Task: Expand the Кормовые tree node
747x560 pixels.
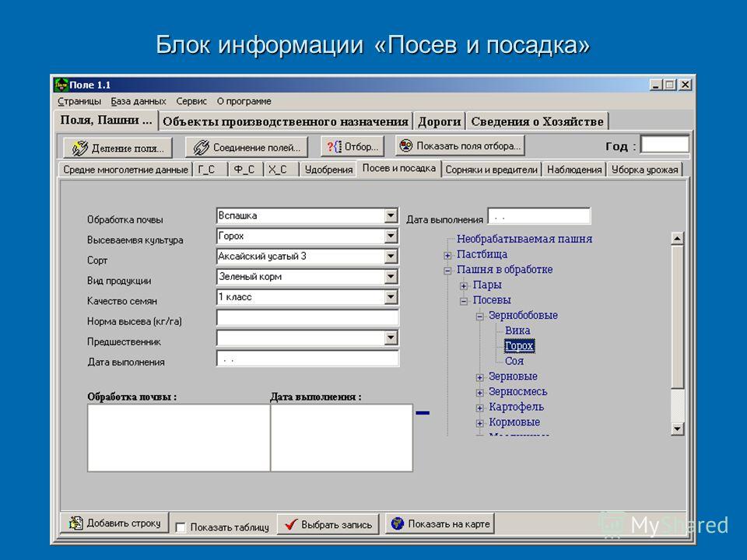Action: click(480, 423)
